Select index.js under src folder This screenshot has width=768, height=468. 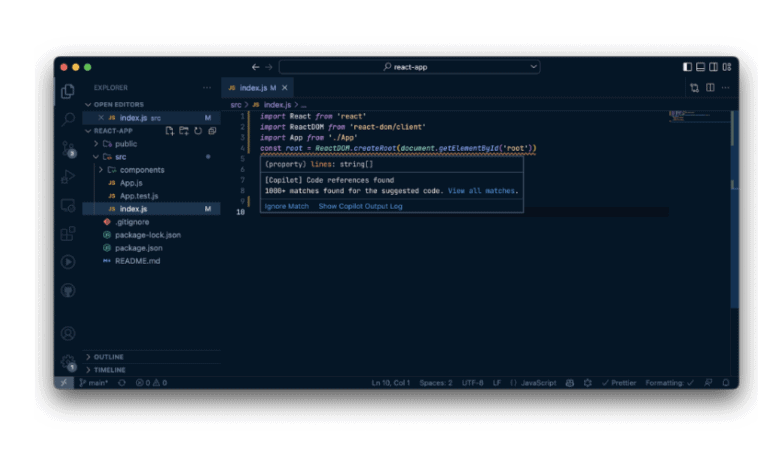click(x=152, y=209)
